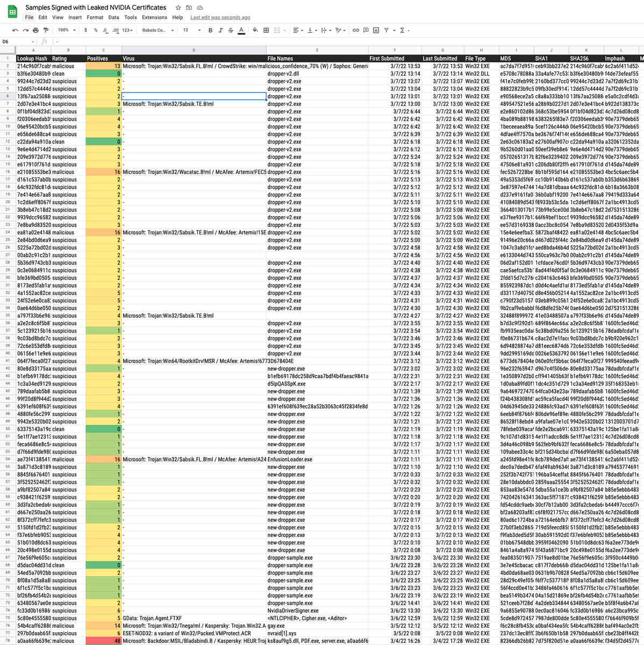
Task: Select the row 16 header
Action: 8,172
